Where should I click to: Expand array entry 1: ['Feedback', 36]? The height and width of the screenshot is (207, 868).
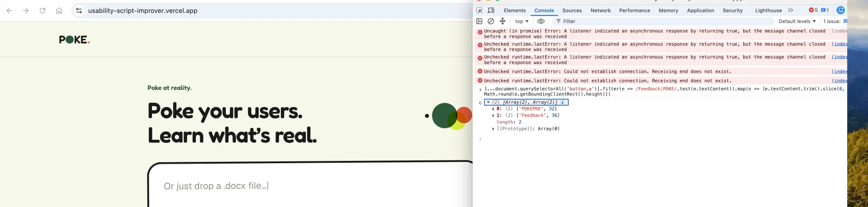(x=493, y=115)
